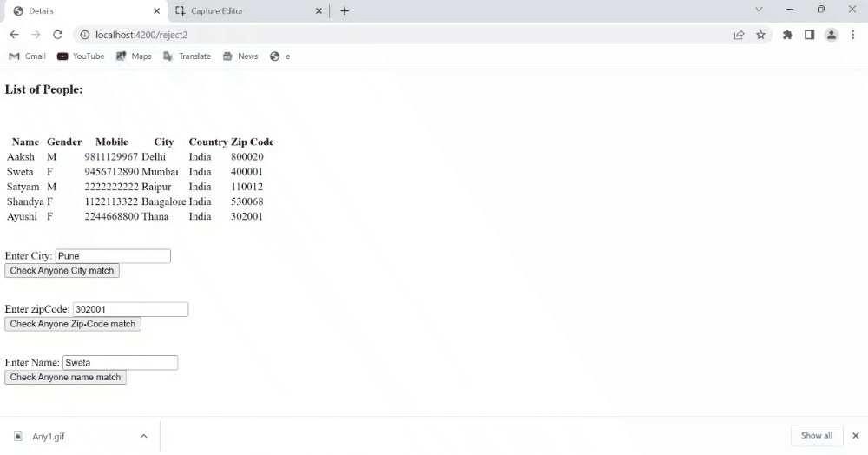Expand options for Any1.gif download
This screenshot has width=868, height=455.
(144, 436)
